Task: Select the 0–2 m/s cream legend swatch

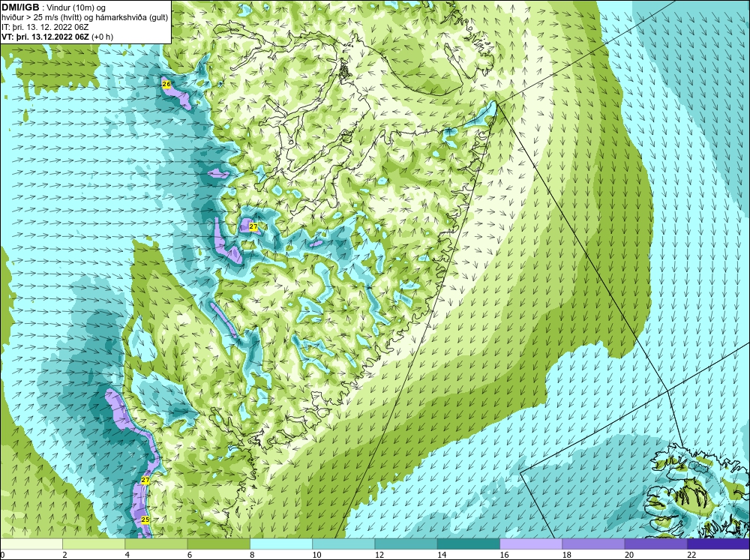Action: pyautogui.click(x=31, y=544)
